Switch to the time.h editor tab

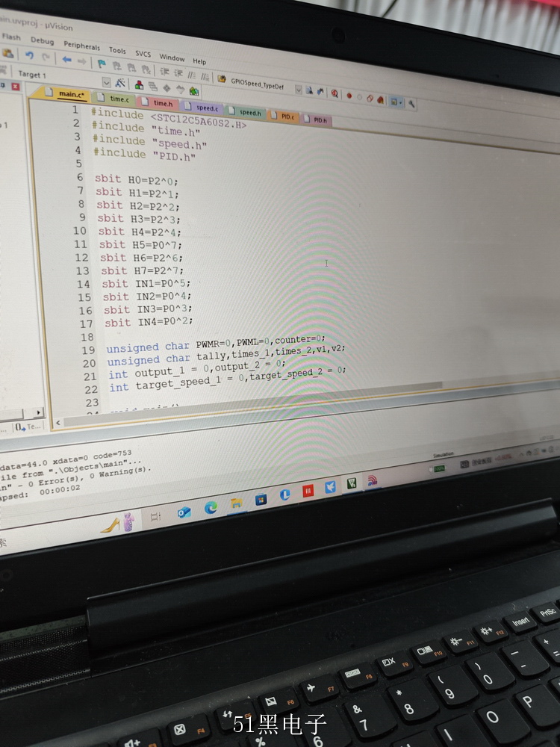pyautogui.click(x=158, y=103)
